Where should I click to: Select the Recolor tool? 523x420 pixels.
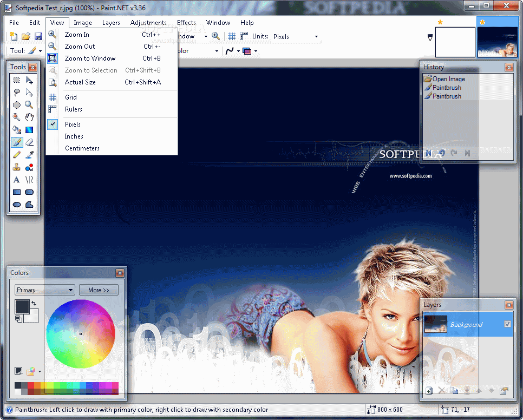(x=29, y=167)
